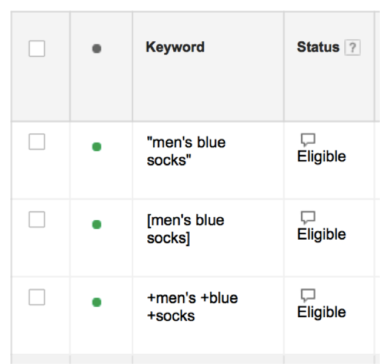The image size is (380, 364).
Task: Open speech bubble icon for exact match keyword
Action: (x=308, y=218)
